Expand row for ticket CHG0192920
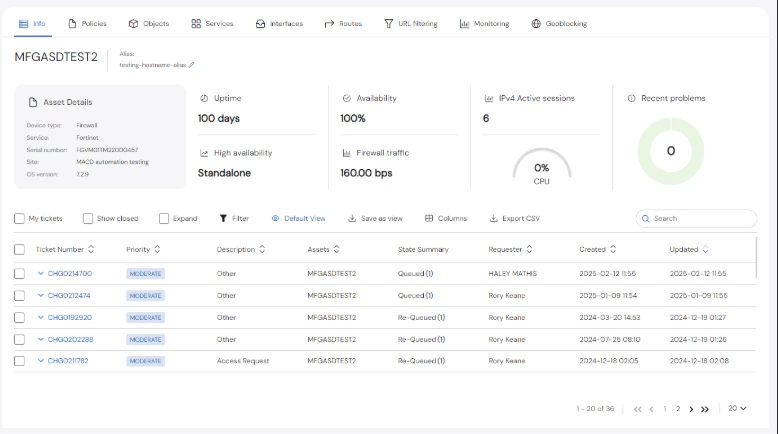The width and height of the screenshot is (778, 434). coord(41,317)
